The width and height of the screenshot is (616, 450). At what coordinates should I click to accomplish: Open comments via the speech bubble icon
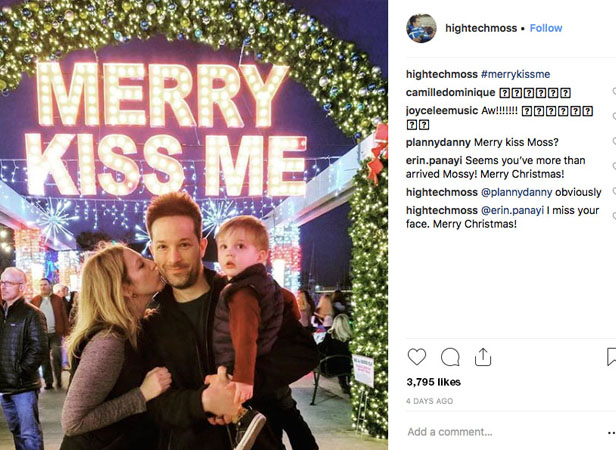[450, 357]
